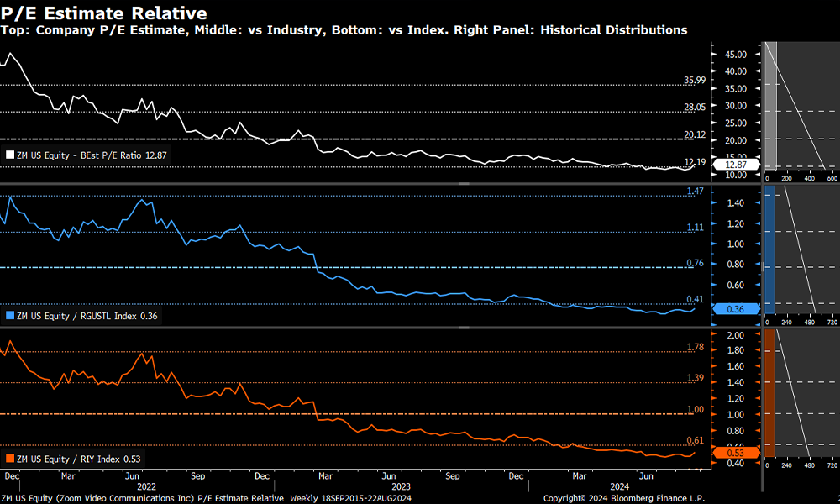Click the white swatch beside BEst P/E Ratio legend
Image resolution: width=840 pixels, height=504 pixels.
point(9,155)
